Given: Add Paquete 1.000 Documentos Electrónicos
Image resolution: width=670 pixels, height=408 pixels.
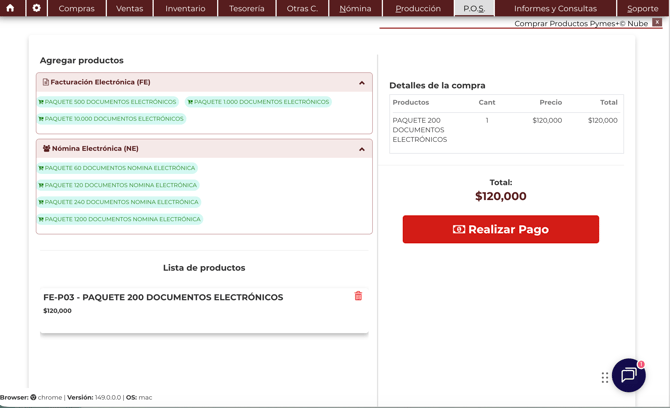Looking at the screenshot, I should (259, 102).
